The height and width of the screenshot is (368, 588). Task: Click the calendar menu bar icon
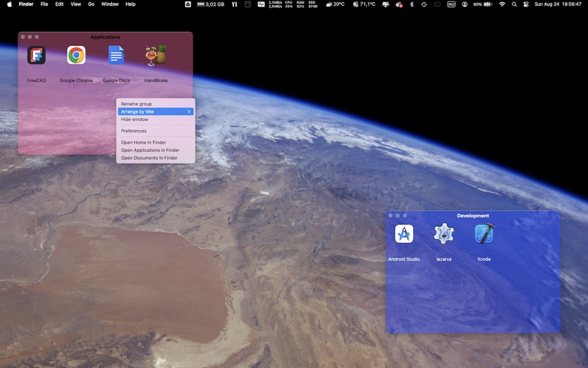coord(248,4)
